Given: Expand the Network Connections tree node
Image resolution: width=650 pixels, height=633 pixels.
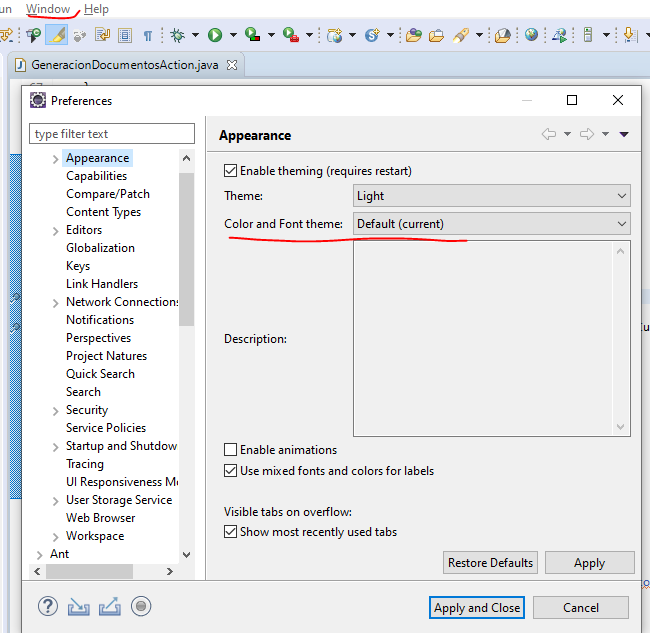Looking at the screenshot, I should [x=56, y=303].
